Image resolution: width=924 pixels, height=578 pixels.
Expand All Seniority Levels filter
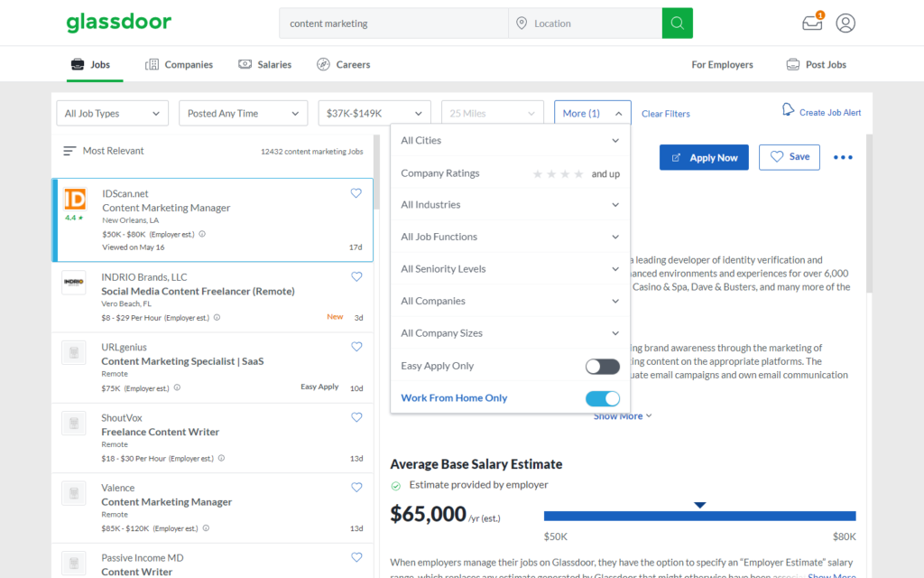[x=511, y=269]
